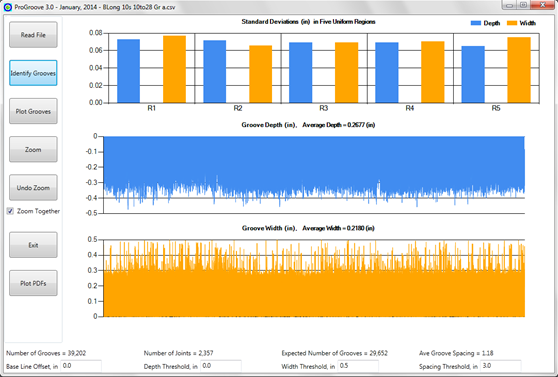The width and height of the screenshot is (558, 377).
Task: Quit using the Exit button
Action: (x=33, y=245)
